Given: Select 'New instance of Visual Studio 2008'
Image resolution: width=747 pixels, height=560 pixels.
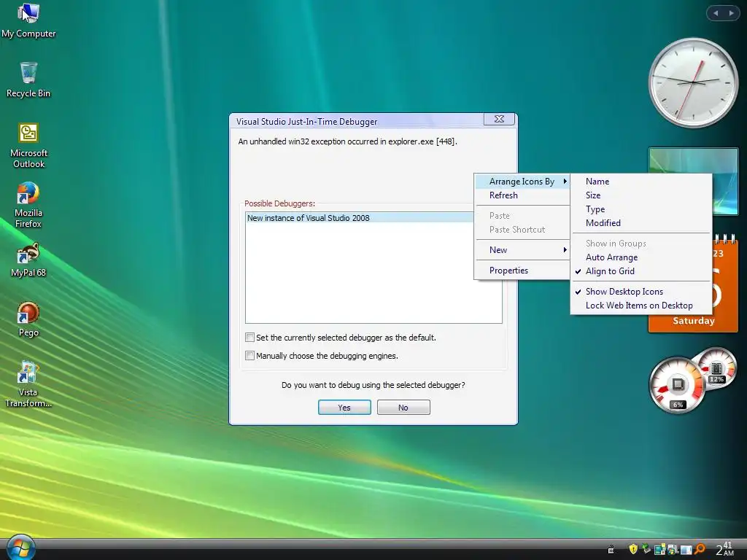Looking at the screenshot, I should coord(360,217).
